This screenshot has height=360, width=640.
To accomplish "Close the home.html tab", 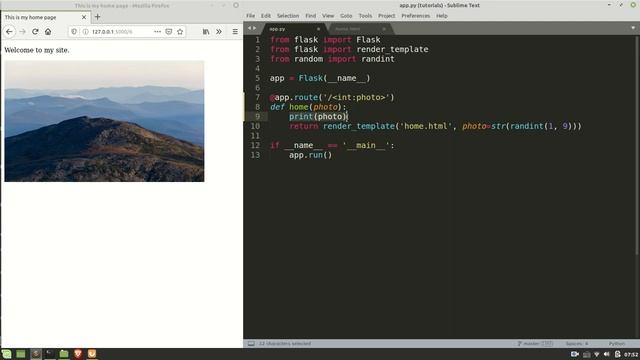I will click(x=384, y=29).
